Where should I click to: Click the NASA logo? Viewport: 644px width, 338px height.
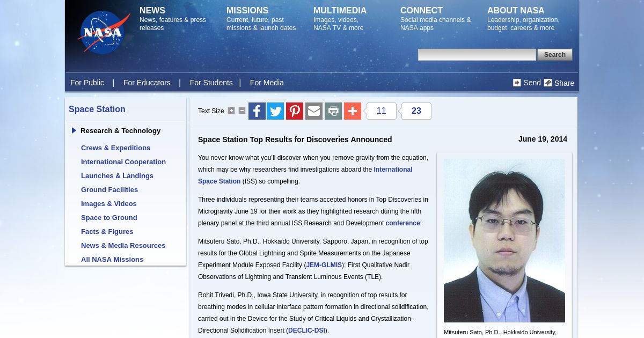pyautogui.click(x=104, y=33)
